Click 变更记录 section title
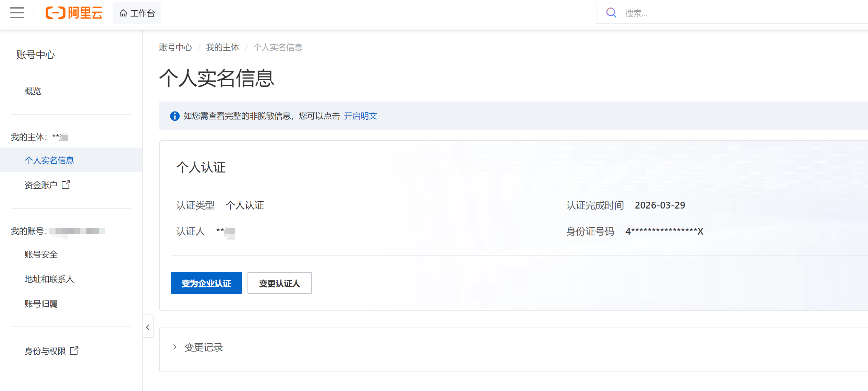The height and width of the screenshot is (391, 868). [203, 347]
